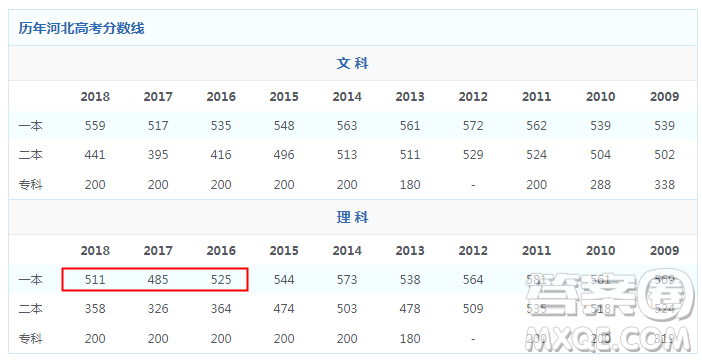Click the 2015 column header under 理科

pyautogui.click(x=284, y=250)
